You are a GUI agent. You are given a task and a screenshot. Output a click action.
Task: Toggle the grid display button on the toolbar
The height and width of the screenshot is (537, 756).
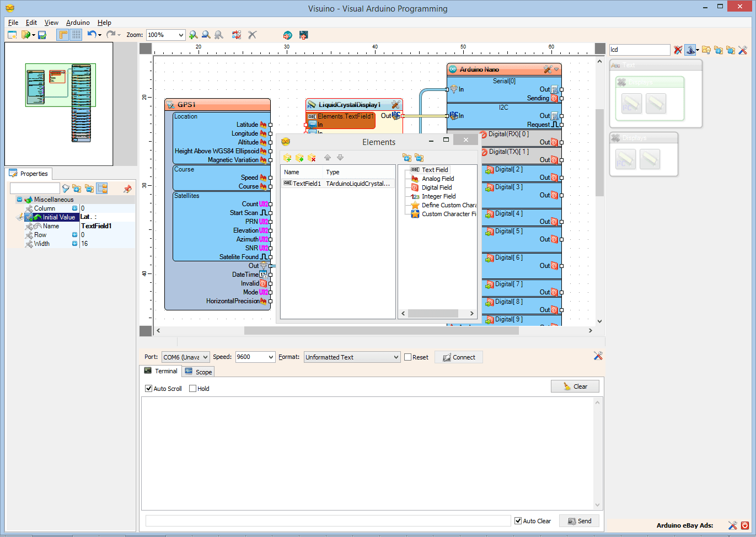(76, 34)
